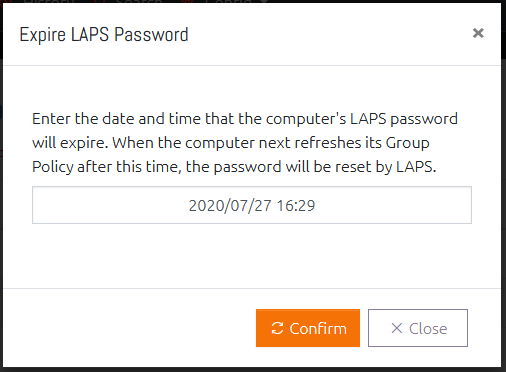Screen dimensions: 506x372
Task: Click blank area below the date field
Action: pyautogui.click(x=252, y=255)
